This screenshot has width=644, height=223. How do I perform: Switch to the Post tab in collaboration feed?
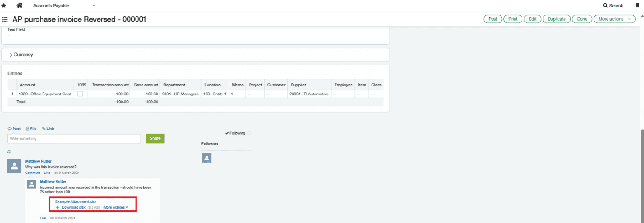(x=14, y=129)
